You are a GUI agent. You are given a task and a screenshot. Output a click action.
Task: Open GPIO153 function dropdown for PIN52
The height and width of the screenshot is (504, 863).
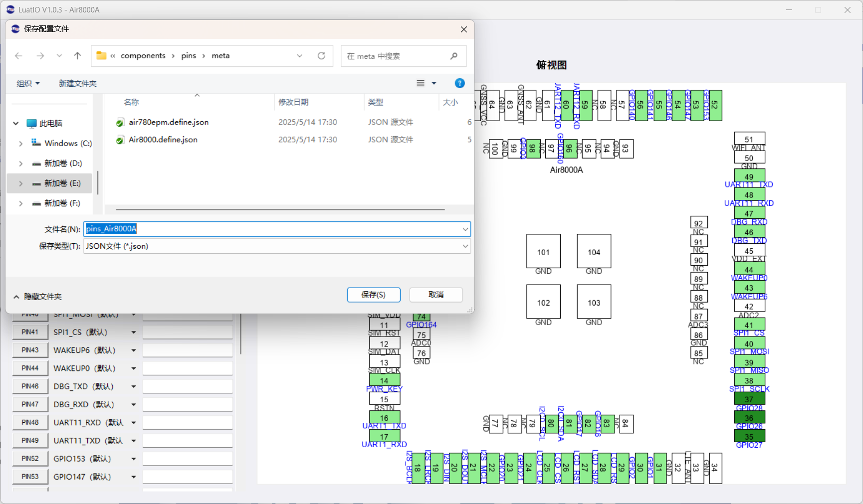pos(134,459)
